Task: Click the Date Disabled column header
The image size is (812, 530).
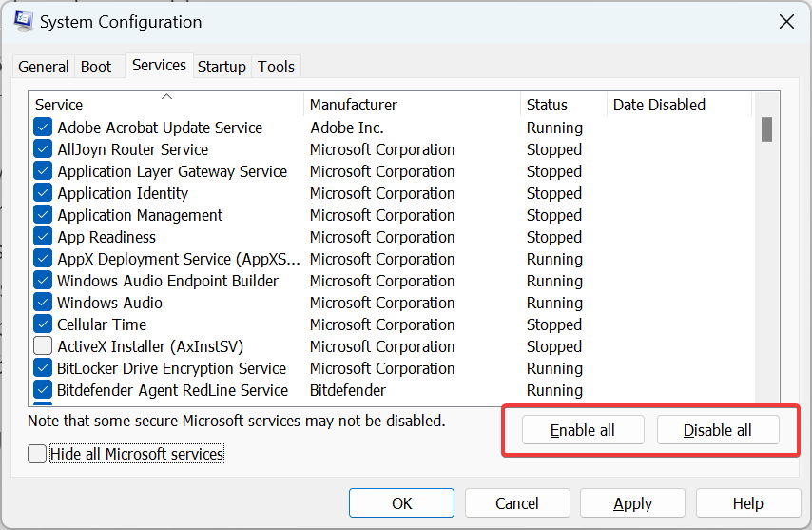Action: 678,105
